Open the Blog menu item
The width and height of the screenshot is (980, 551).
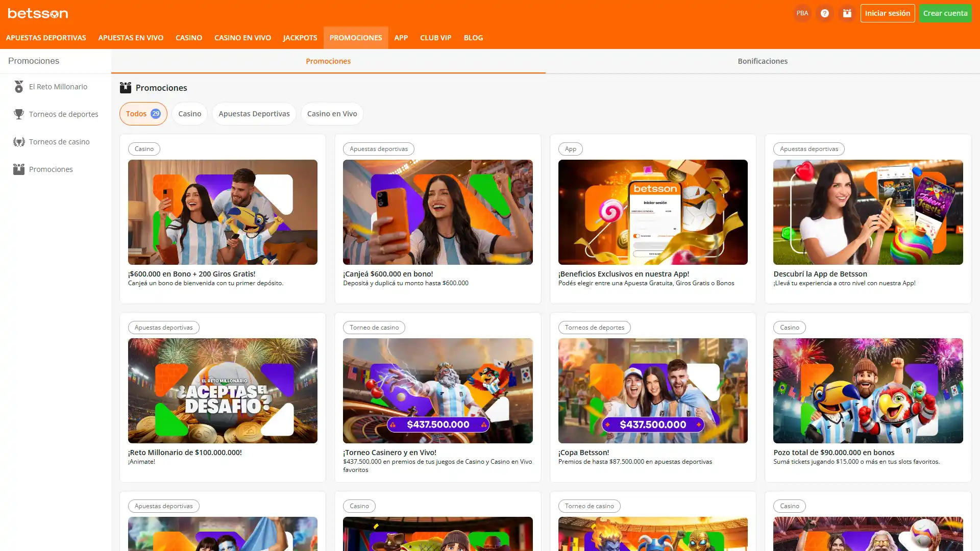point(473,38)
